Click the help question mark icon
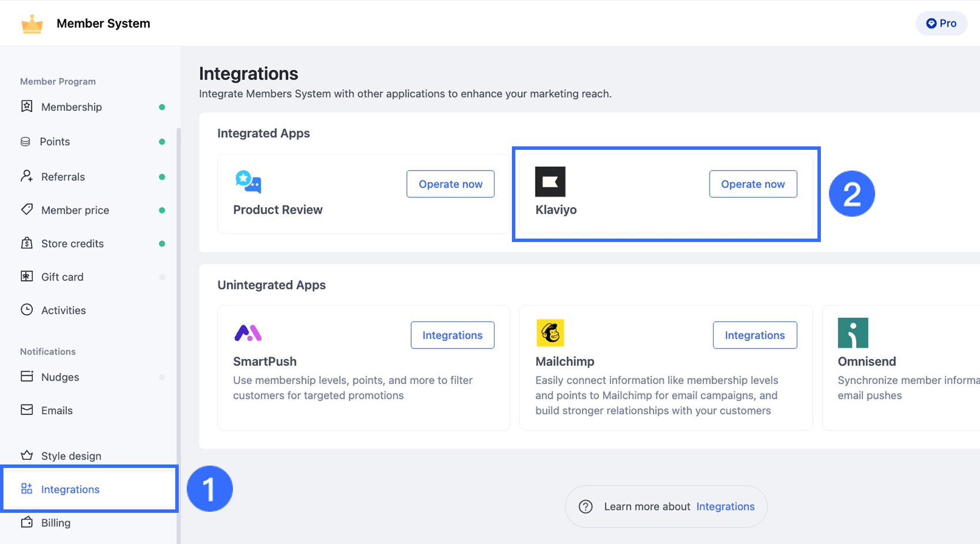 click(x=586, y=507)
